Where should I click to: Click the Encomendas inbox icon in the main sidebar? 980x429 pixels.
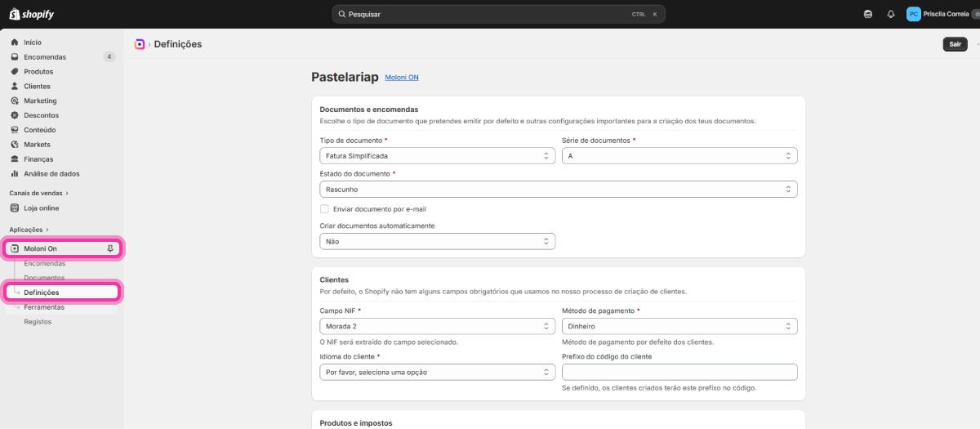tap(15, 56)
